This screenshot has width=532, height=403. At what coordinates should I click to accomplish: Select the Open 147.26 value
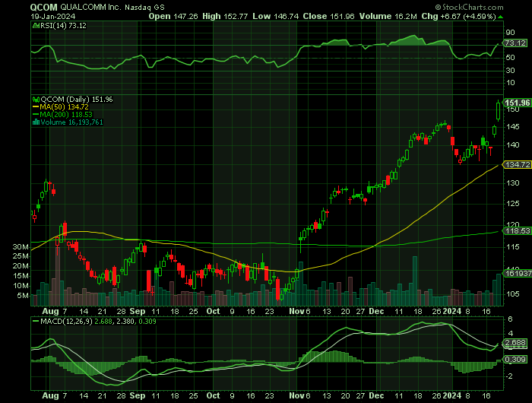pyautogui.click(x=173, y=16)
